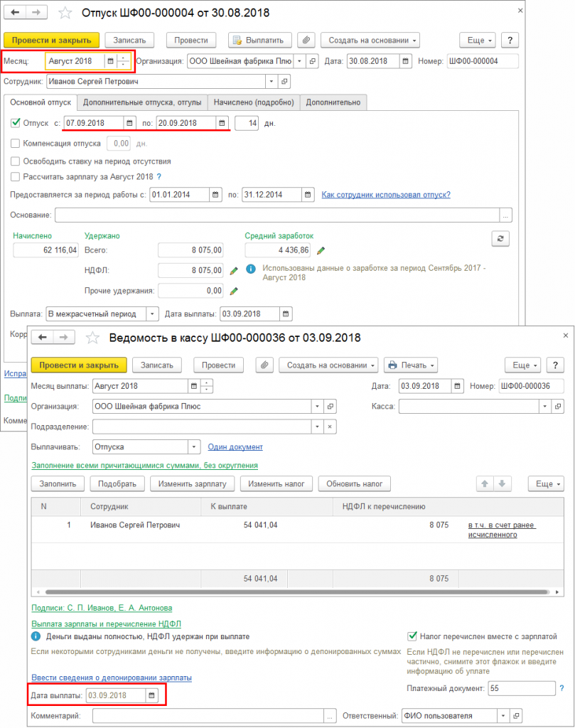Toggle Налог перечислен вместе с зарплатой
The width and height of the screenshot is (575, 728).
coord(412,636)
